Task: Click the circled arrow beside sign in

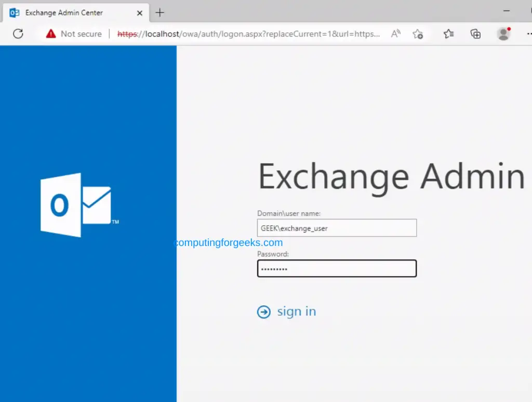Action: point(264,312)
